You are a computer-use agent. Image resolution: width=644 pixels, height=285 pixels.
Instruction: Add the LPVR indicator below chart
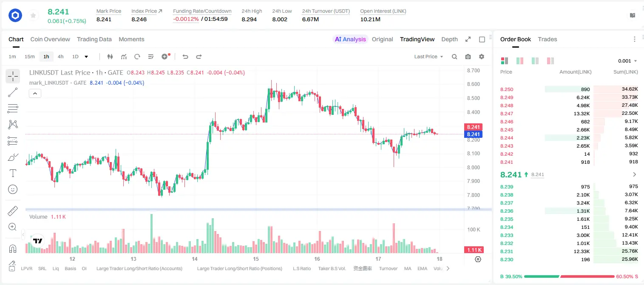pos(27,268)
